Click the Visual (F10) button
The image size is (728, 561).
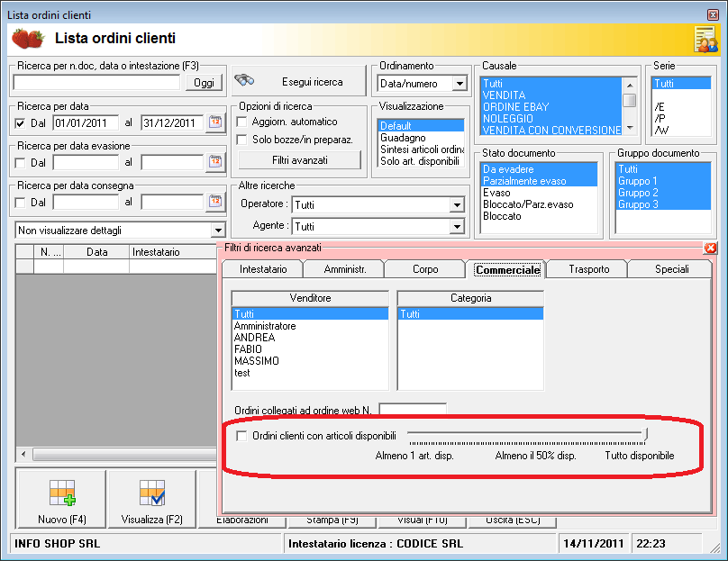[x=422, y=520]
